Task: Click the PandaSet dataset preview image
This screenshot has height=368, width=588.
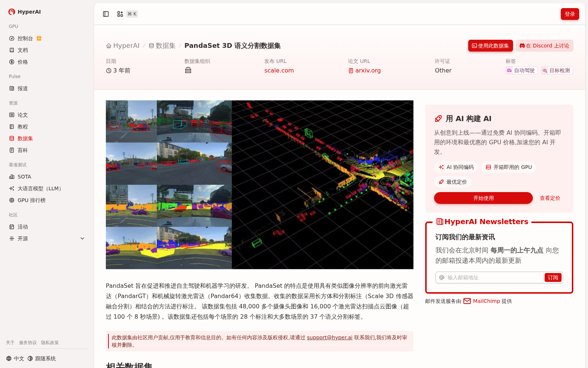Action: point(259,185)
